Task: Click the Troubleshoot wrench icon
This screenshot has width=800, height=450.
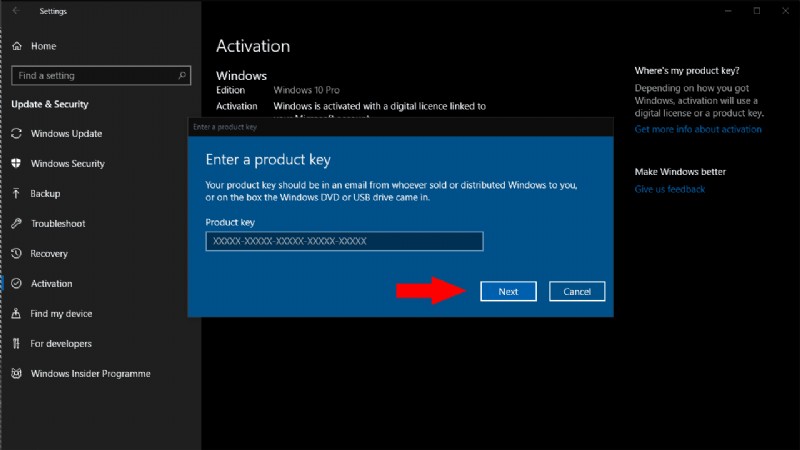Action: (16, 223)
